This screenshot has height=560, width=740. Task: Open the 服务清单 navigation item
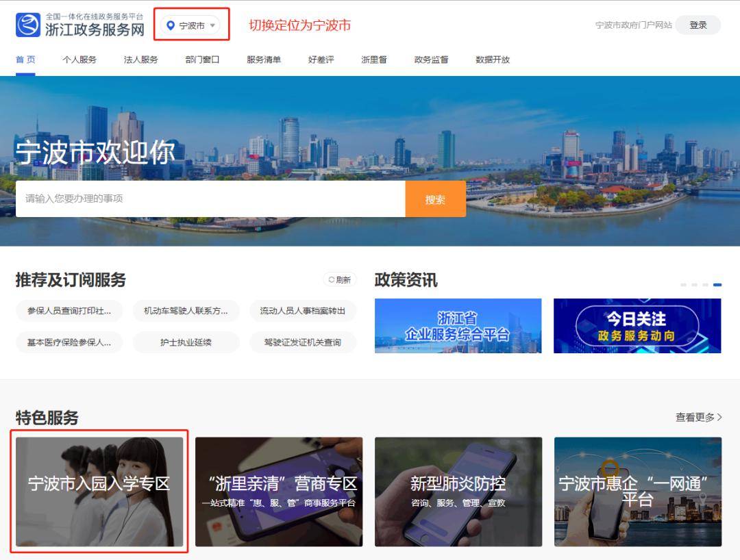pos(264,60)
